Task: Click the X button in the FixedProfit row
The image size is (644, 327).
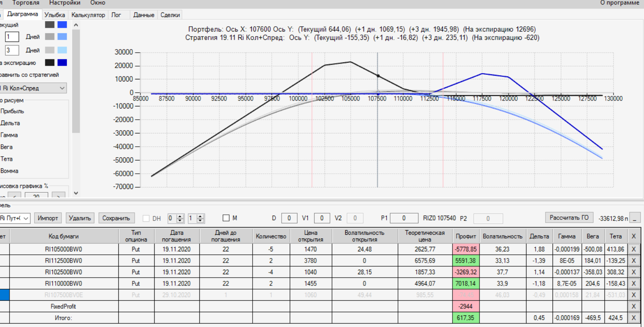Action: click(x=634, y=307)
